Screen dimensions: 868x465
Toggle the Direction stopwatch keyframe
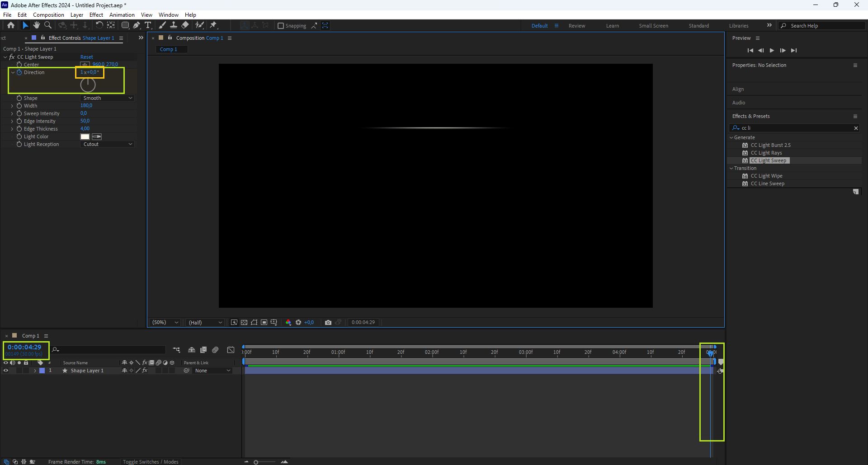(x=19, y=72)
